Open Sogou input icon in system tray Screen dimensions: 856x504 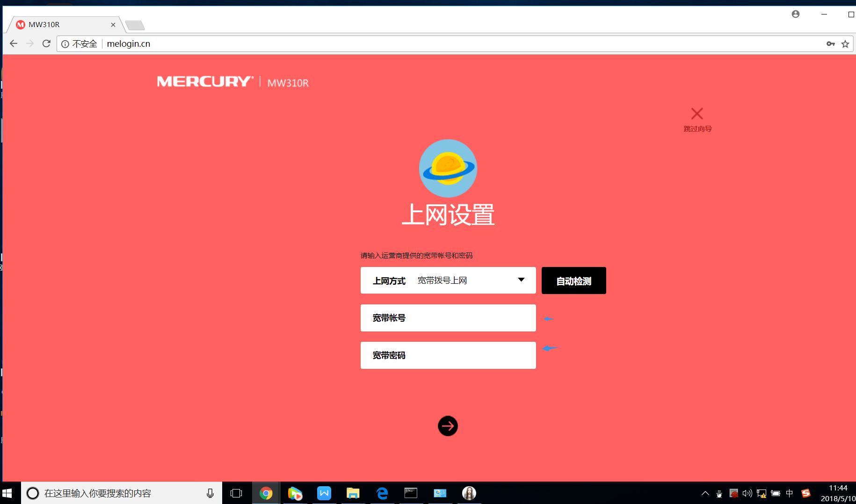tap(805, 493)
